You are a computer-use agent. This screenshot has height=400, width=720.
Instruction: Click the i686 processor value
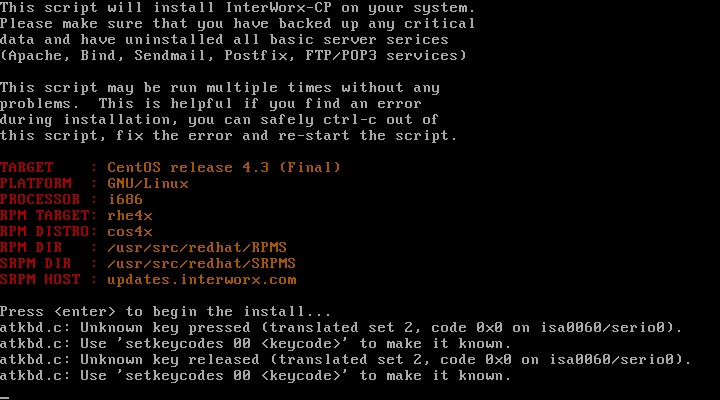[x=125, y=199]
